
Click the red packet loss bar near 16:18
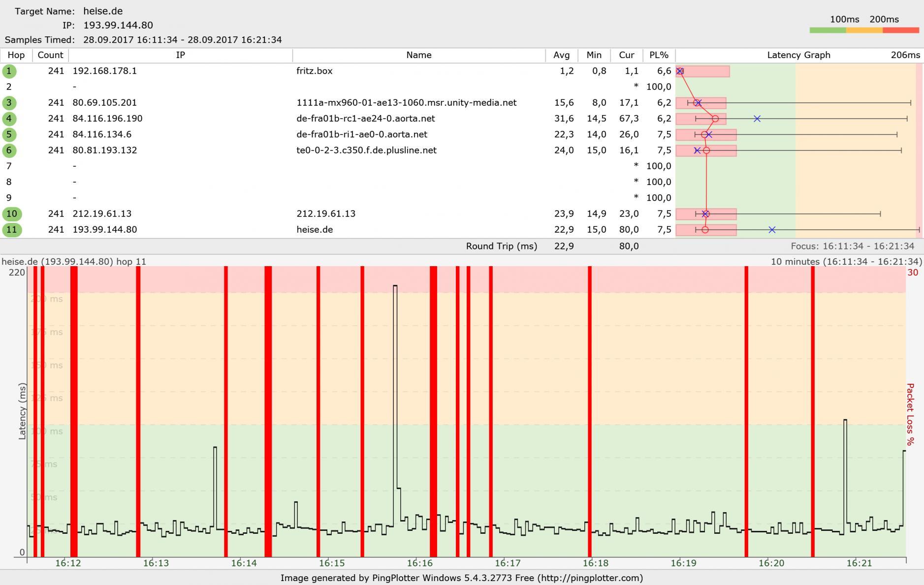pyautogui.click(x=590, y=411)
